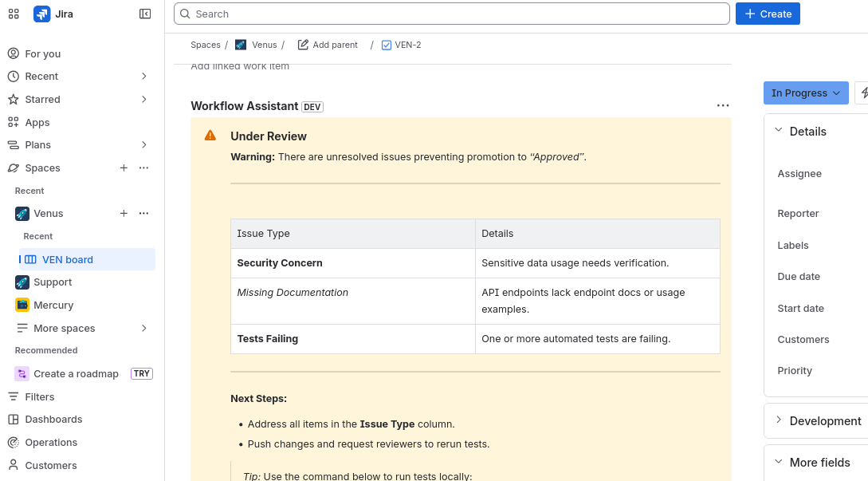The width and height of the screenshot is (868, 481).
Task: Click the Missing Documentation table cell
Action: [x=353, y=301]
